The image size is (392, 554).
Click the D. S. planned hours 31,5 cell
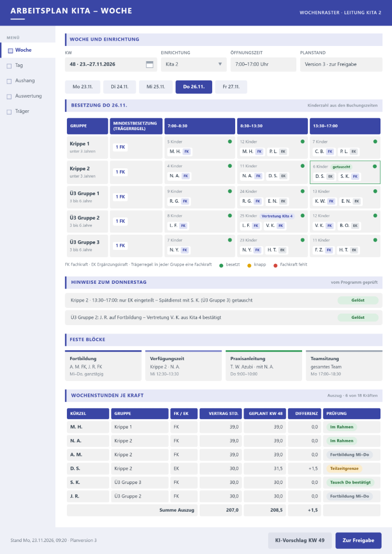point(265,468)
